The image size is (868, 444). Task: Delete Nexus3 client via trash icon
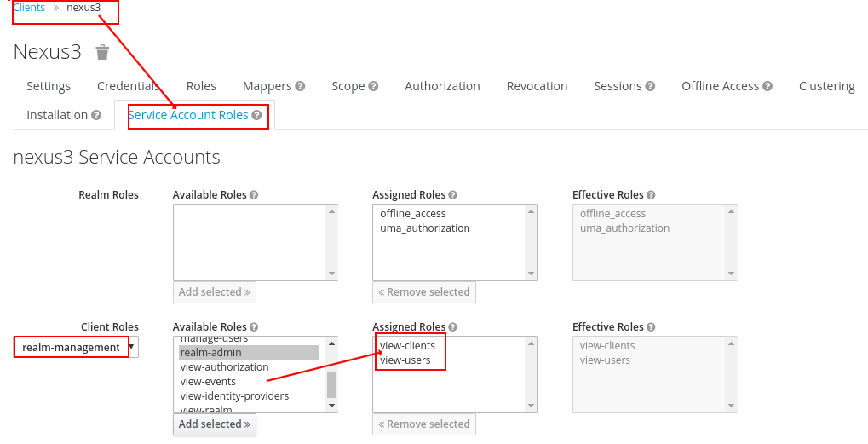tap(102, 52)
